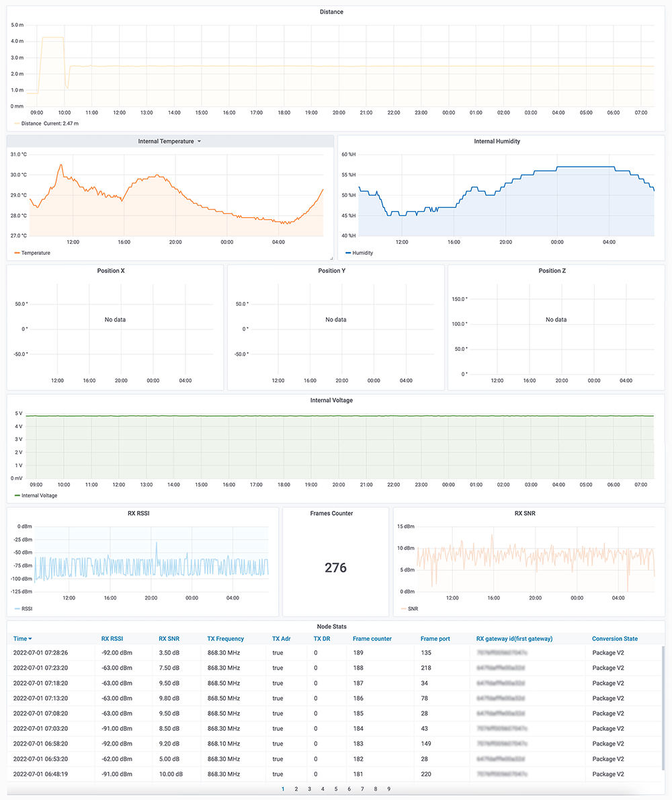
Task: Sort table by TX DR column
Action: click(322, 639)
